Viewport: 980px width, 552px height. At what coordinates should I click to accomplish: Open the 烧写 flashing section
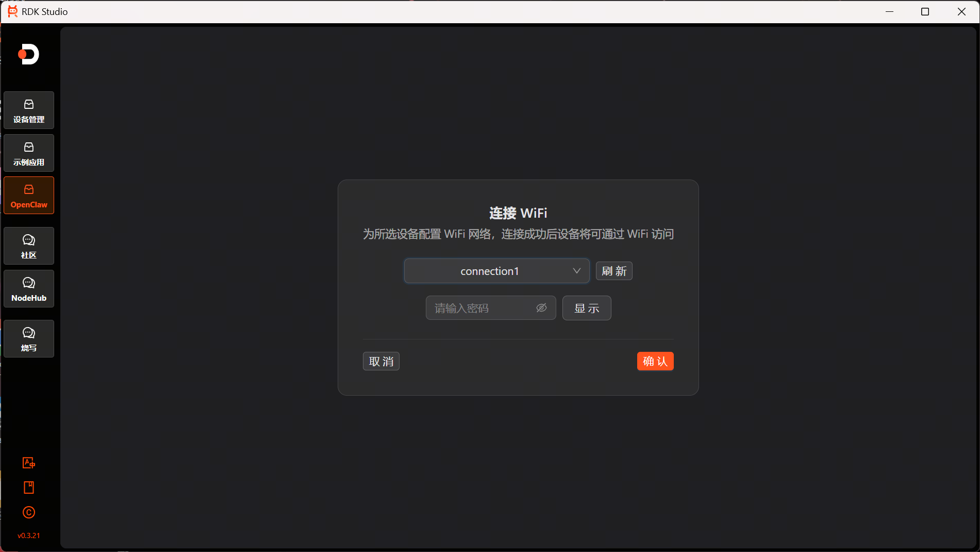tap(29, 339)
